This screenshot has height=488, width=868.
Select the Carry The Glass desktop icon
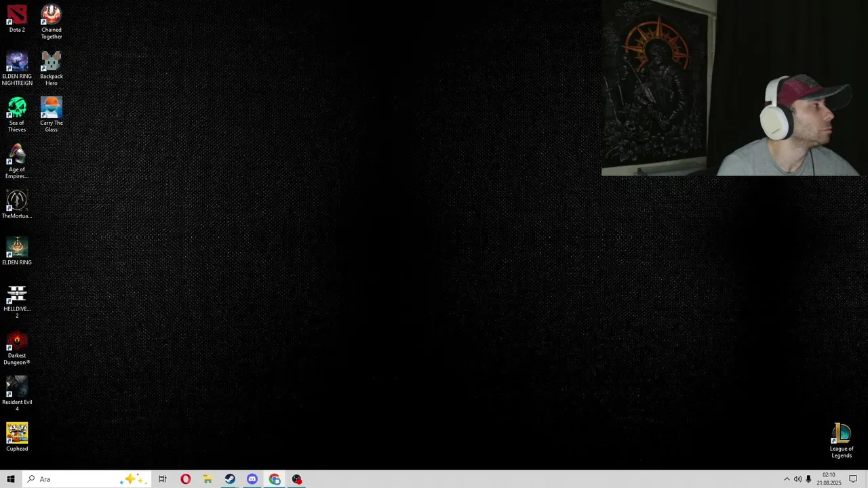[x=52, y=115]
